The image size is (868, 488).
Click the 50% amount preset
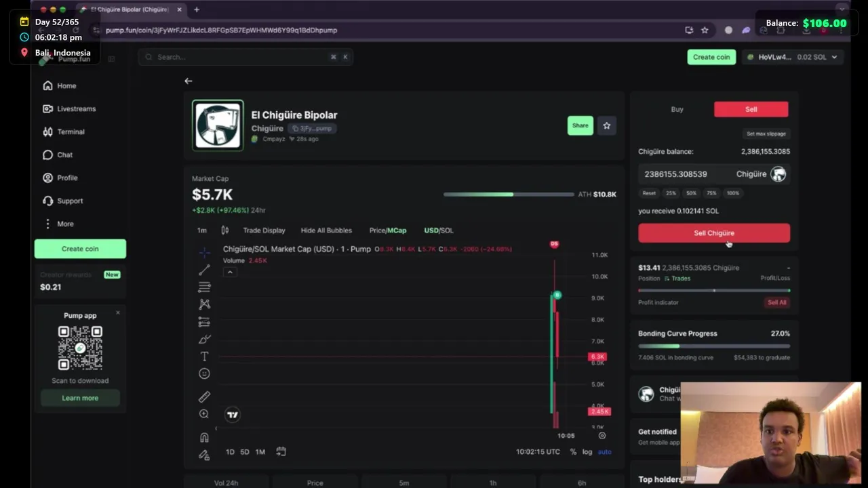[x=691, y=193]
